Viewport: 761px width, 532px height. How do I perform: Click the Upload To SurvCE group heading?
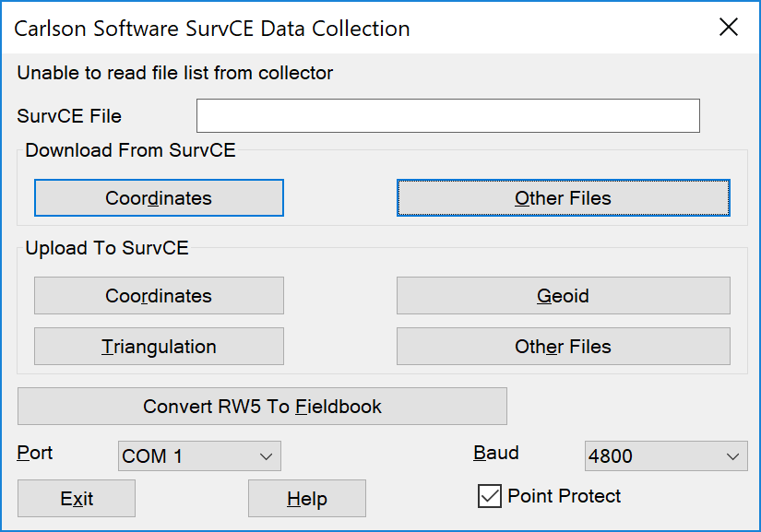[107, 249]
